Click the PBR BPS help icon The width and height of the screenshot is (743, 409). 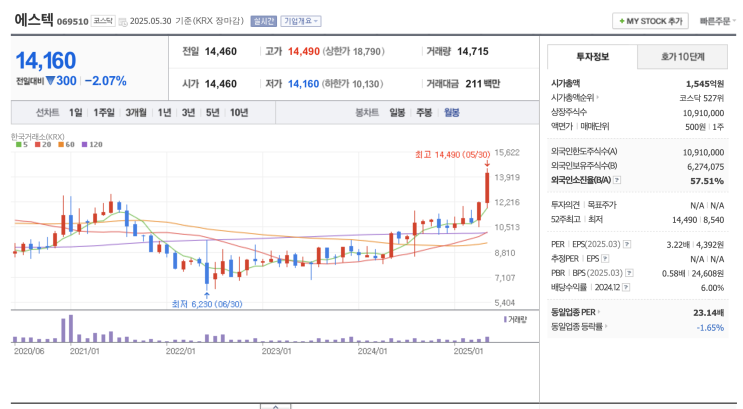pyautogui.click(x=629, y=273)
